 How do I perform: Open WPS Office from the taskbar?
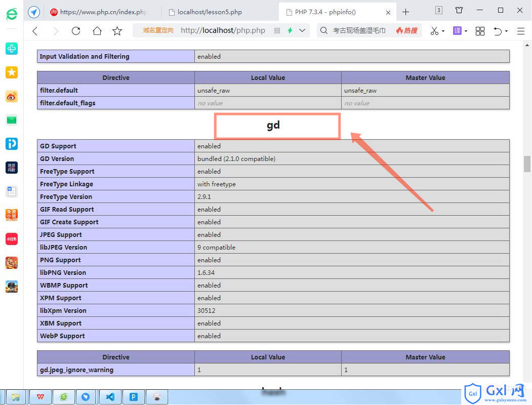pyautogui.click(x=40, y=397)
